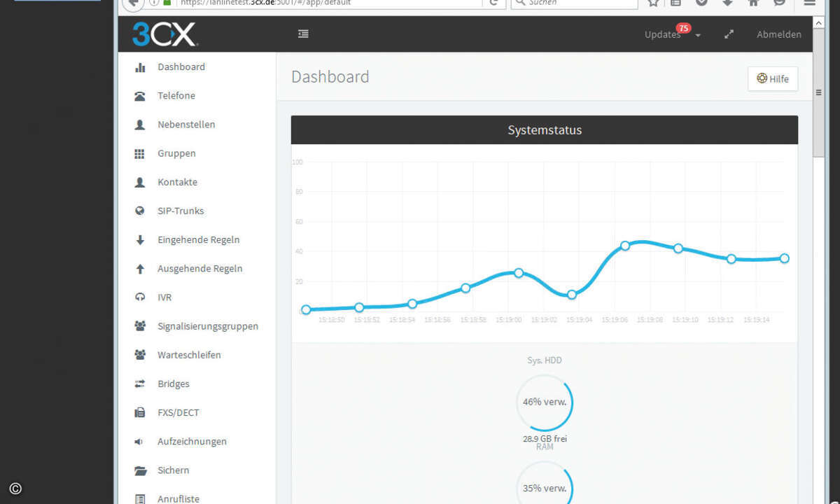840x504 pixels.
Task: Click the Abmelden logout link
Action: (779, 34)
